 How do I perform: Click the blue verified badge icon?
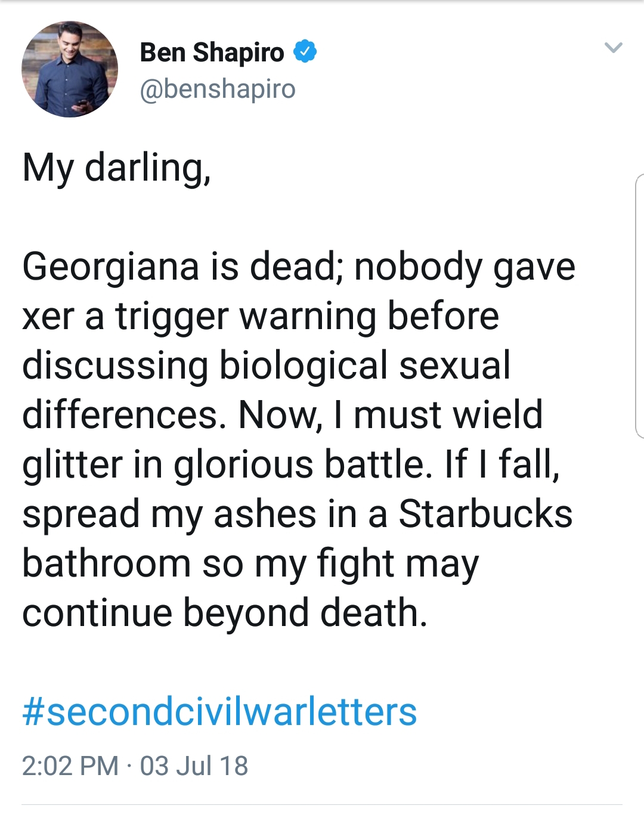point(305,52)
